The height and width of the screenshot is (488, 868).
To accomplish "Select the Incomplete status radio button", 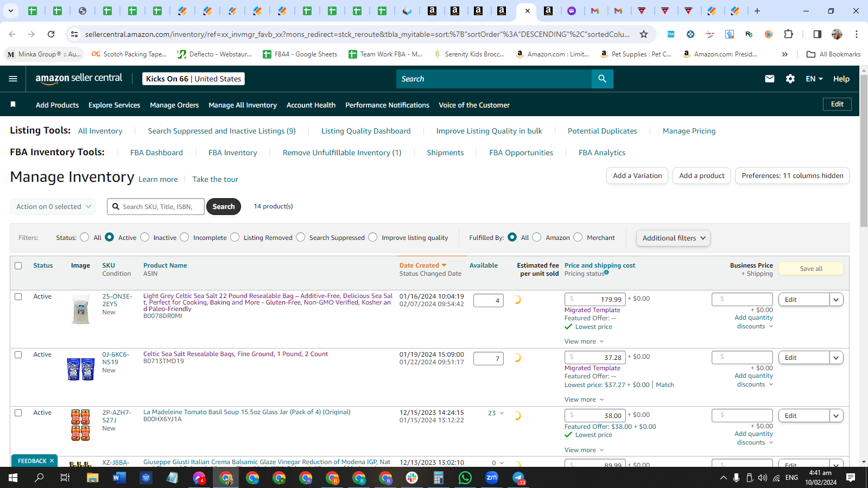I will 185,237.
